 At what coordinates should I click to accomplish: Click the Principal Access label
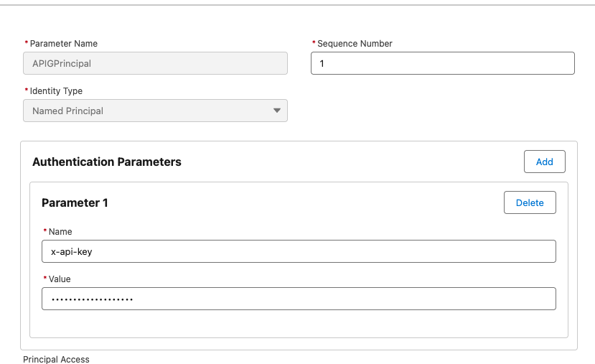coord(56,359)
